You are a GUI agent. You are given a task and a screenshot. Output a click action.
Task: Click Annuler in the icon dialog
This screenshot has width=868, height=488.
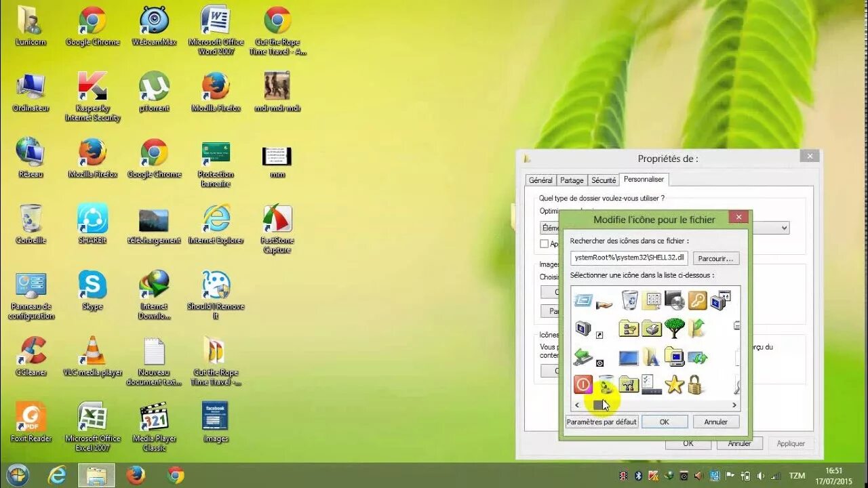[x=716, y=422]
